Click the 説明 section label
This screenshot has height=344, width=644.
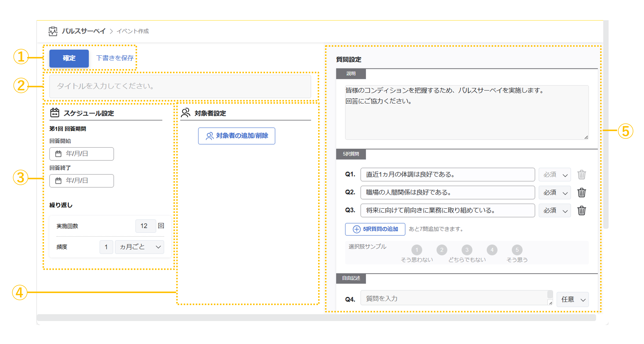[351, 74]
